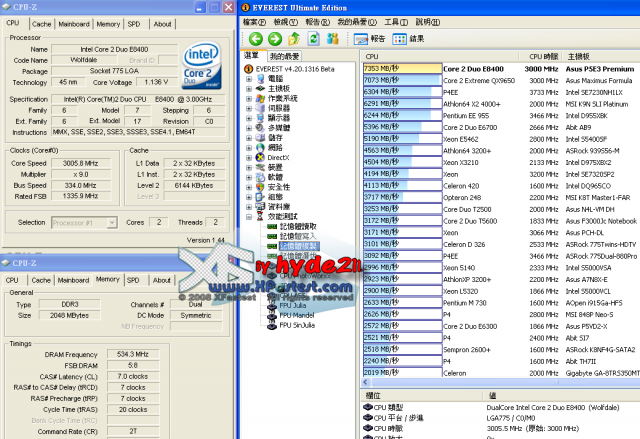Select the 6304 MB/秒 P4EE result bar
This screenshot has width=640, height=439.
point(402,92)
